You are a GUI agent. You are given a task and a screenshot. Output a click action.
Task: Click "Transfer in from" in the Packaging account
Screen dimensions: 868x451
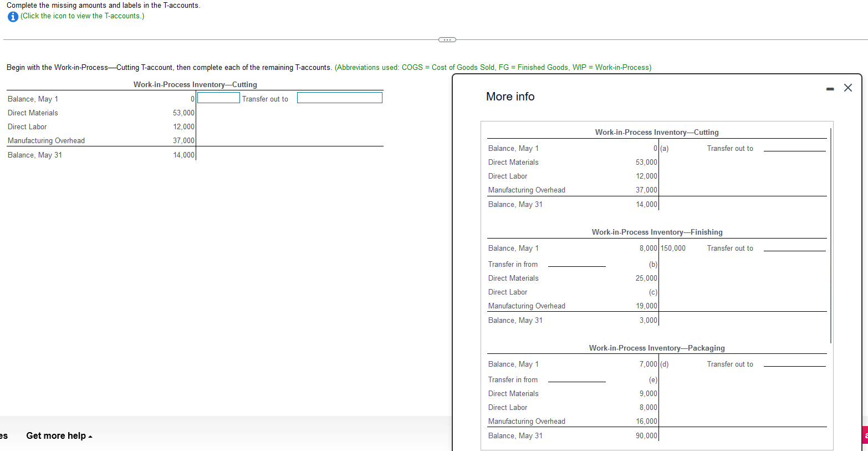(513, 380)
